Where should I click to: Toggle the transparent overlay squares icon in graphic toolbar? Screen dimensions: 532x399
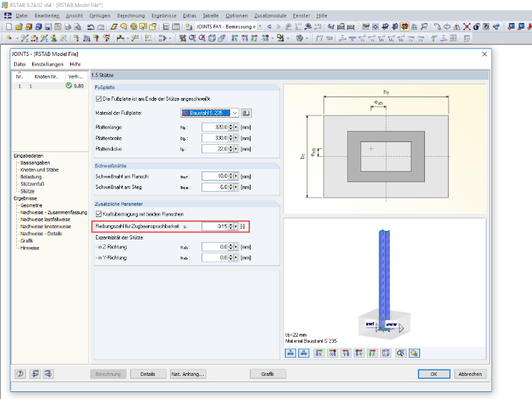click(x=414, y=353)
